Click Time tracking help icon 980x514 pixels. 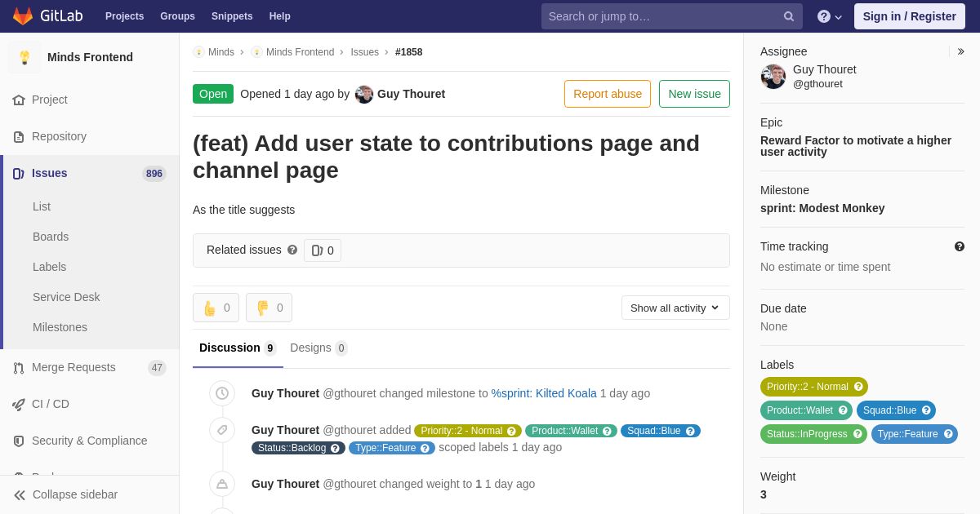coord(960,246)
